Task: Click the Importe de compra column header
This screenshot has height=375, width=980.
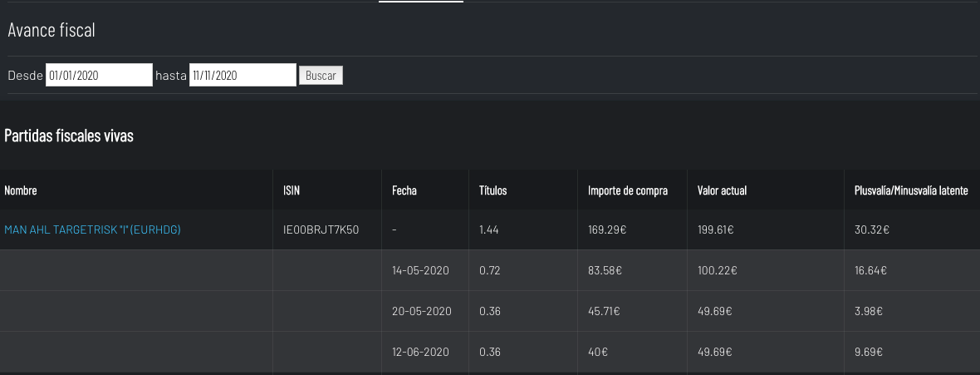Action: 628,190
